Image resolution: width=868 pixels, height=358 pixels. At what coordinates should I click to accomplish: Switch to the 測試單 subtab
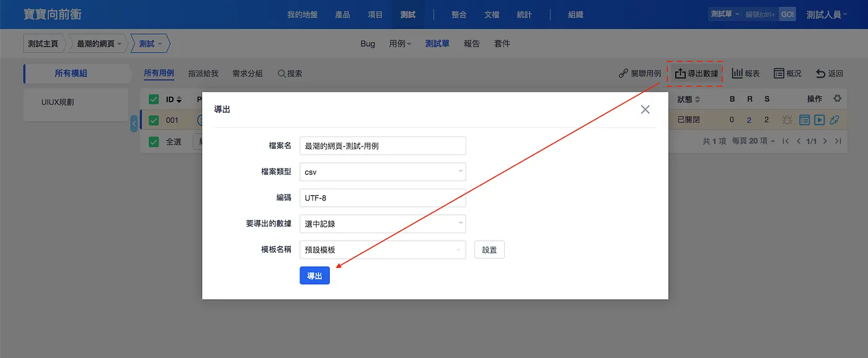tap(437, 43)
